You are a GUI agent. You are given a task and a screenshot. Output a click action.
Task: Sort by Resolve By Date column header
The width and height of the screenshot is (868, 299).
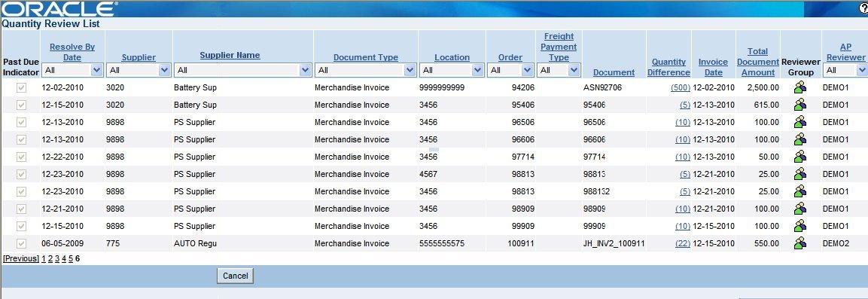click(x=72, y=52)
